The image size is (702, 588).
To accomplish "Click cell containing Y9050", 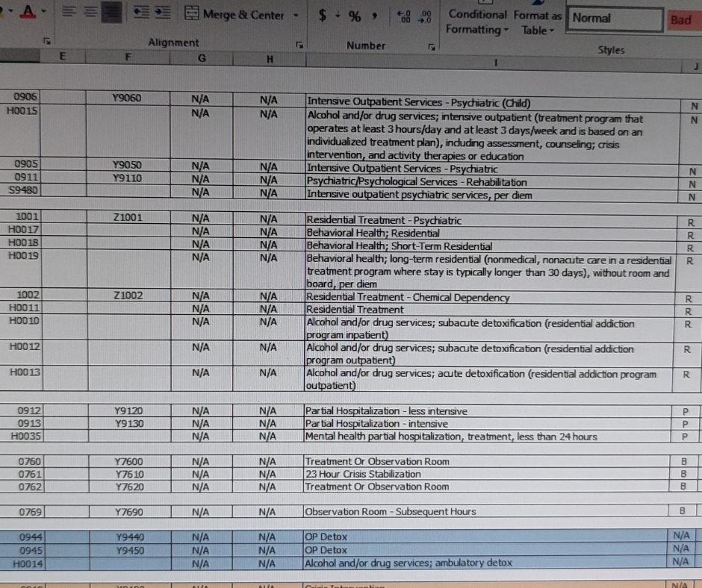I will point(128,165).
